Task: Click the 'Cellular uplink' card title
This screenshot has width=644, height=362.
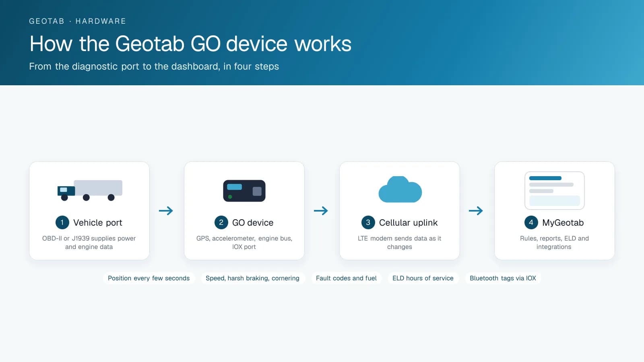Action: [x=408, y=223]
